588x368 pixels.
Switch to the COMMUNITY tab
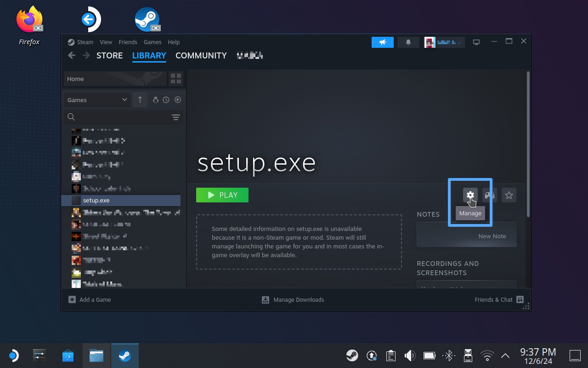click(x=201, y=55)
